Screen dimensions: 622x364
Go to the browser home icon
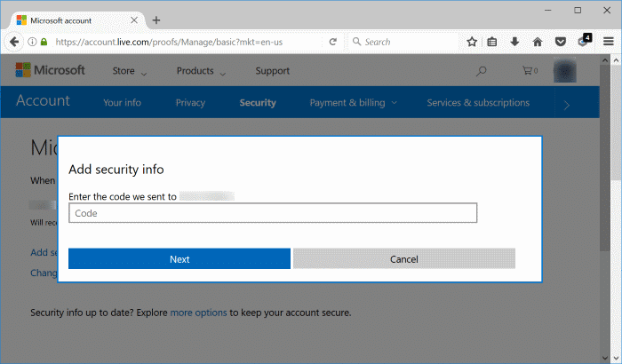click(538, 42)
